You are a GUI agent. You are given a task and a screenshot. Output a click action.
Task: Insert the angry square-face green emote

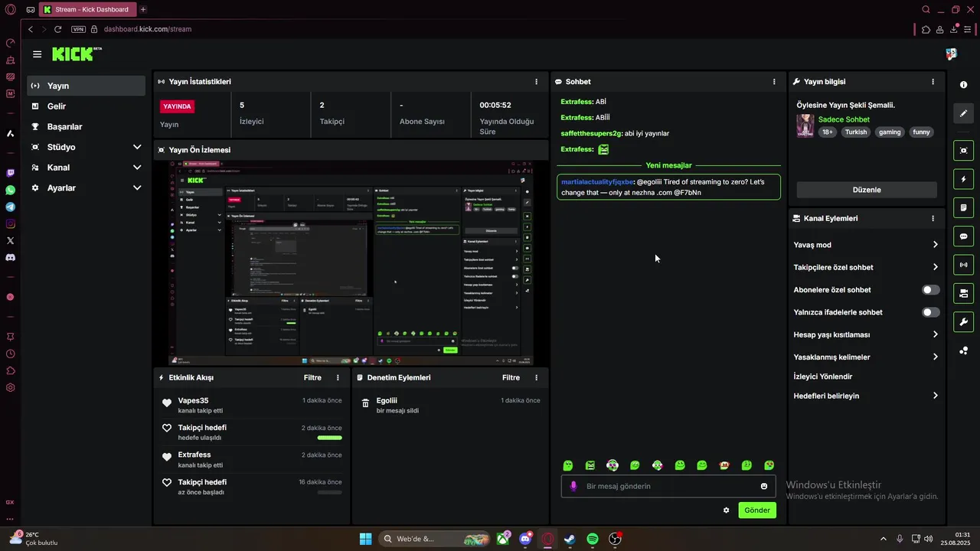point(590,465)
